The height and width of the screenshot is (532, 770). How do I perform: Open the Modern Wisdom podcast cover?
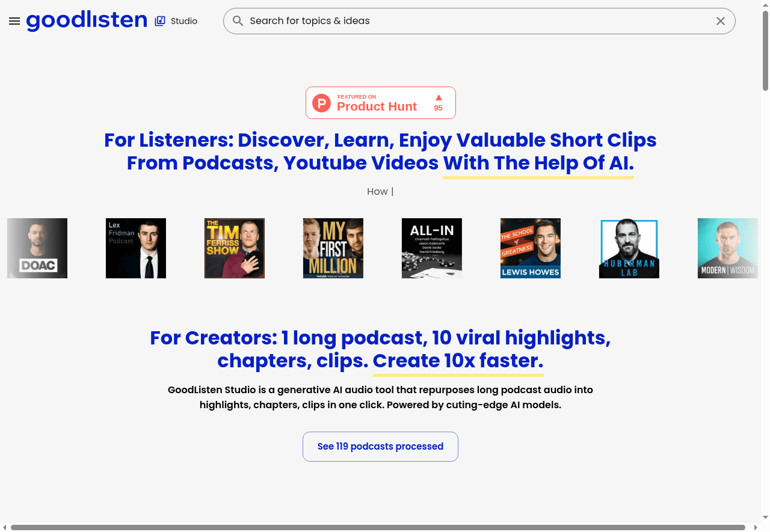pos(728,248)
